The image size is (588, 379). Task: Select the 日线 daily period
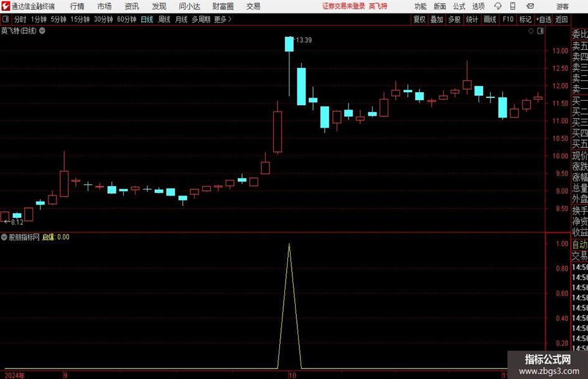(147, 19)
